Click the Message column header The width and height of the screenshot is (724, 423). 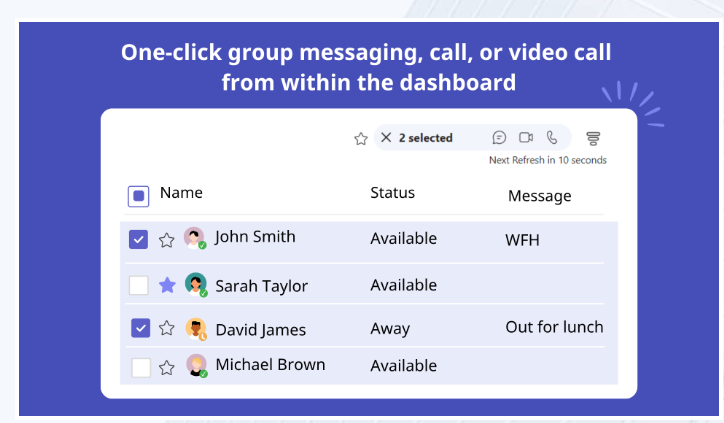click(x=540, y=196)
